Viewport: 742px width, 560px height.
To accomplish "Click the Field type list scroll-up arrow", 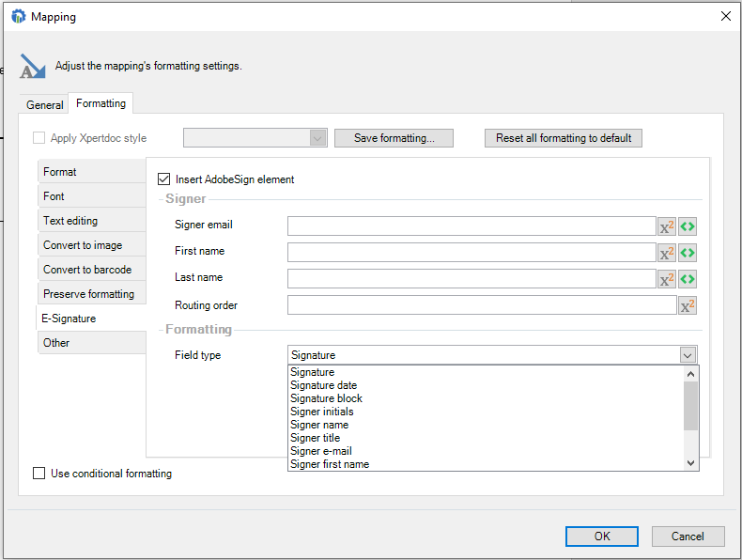I will 691,374.
